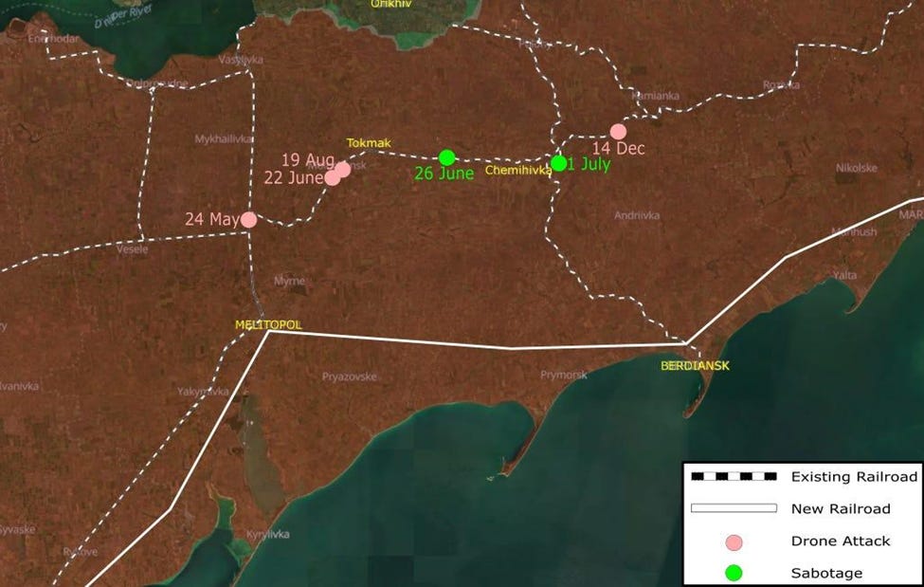Image resolution: width=924 pixels, height=587 pixels.
Task: Click the Kamianka label
Action: click(655, 96)
